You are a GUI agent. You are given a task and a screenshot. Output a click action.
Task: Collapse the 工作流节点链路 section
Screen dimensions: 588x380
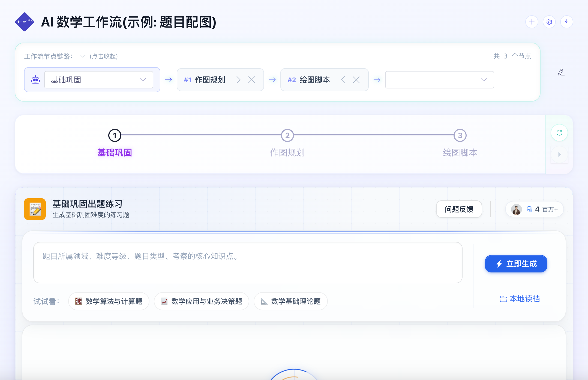point(83,56)
